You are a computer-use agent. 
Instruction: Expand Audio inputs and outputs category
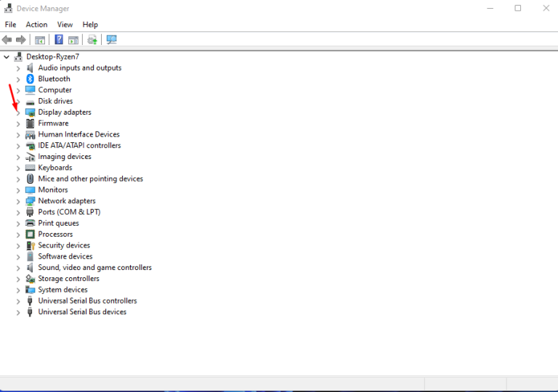click(18, 68)
